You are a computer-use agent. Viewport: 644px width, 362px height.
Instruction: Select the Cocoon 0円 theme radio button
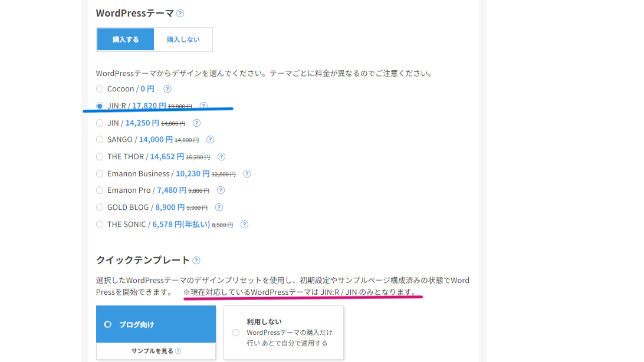coord(100,88)
